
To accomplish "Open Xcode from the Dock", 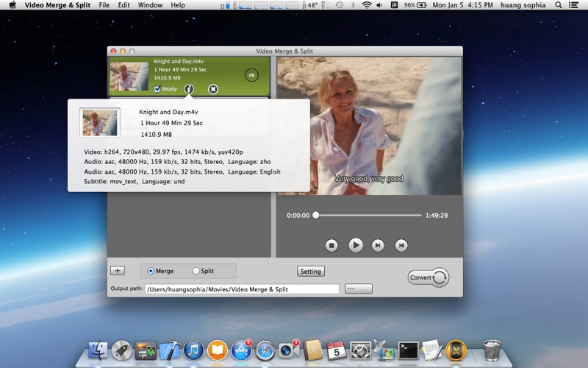I will pos(170,350).
